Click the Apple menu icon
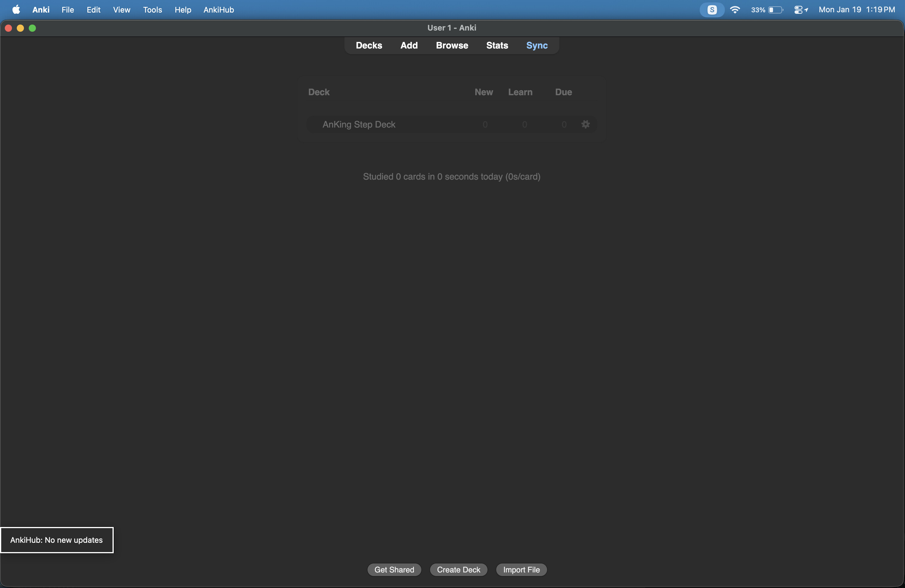905x588 pixels. coord(16,10)
